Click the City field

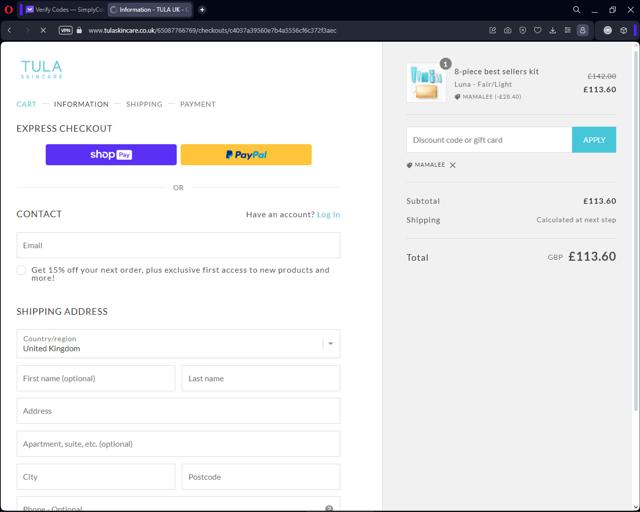click(x=96, y=477)
